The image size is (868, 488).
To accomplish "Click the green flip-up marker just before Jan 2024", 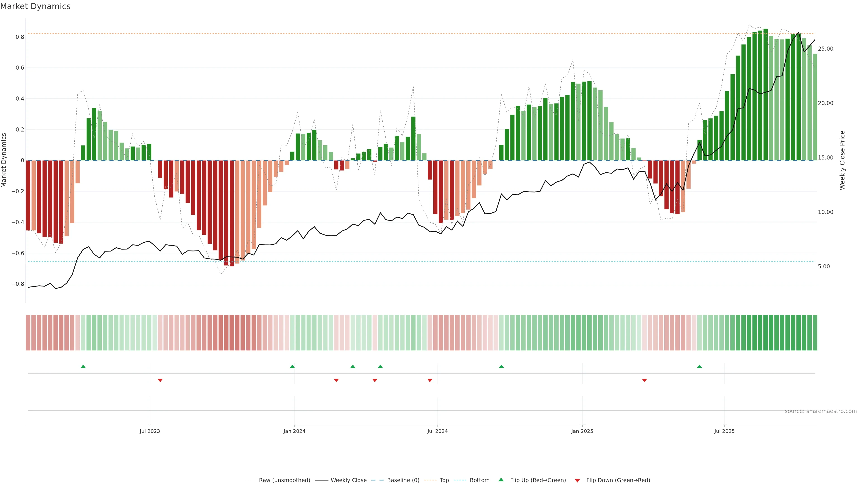I will (292, 366).
